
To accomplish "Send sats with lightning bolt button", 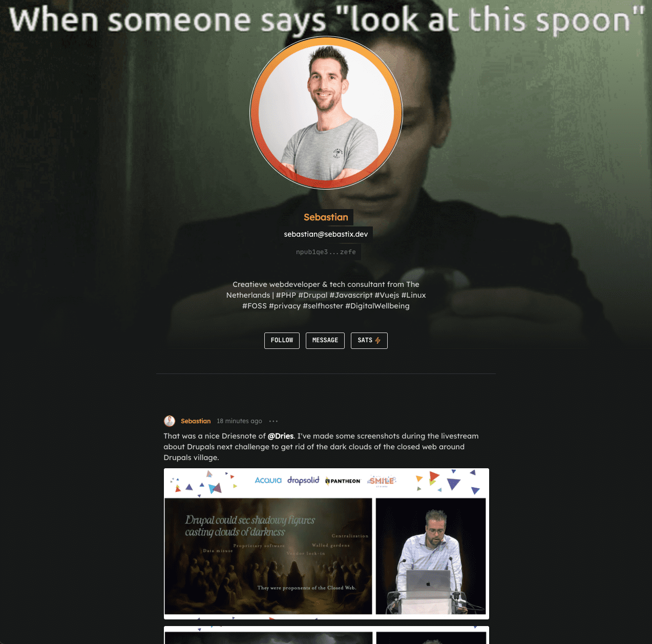I will [x=369, y=341].
